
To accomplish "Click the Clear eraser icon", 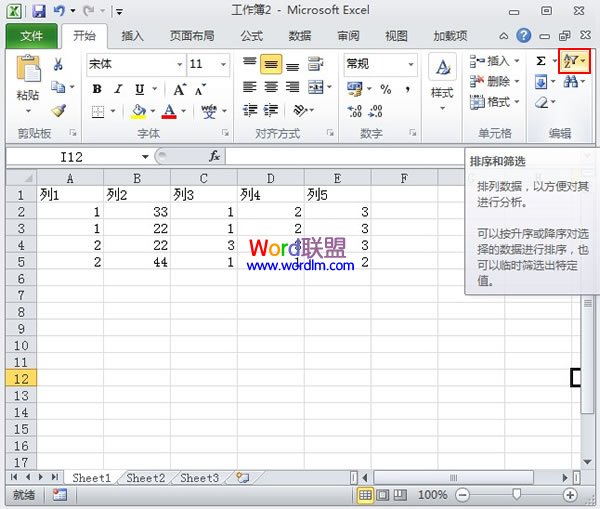I will pyautogui.click(x=541, y=102).
